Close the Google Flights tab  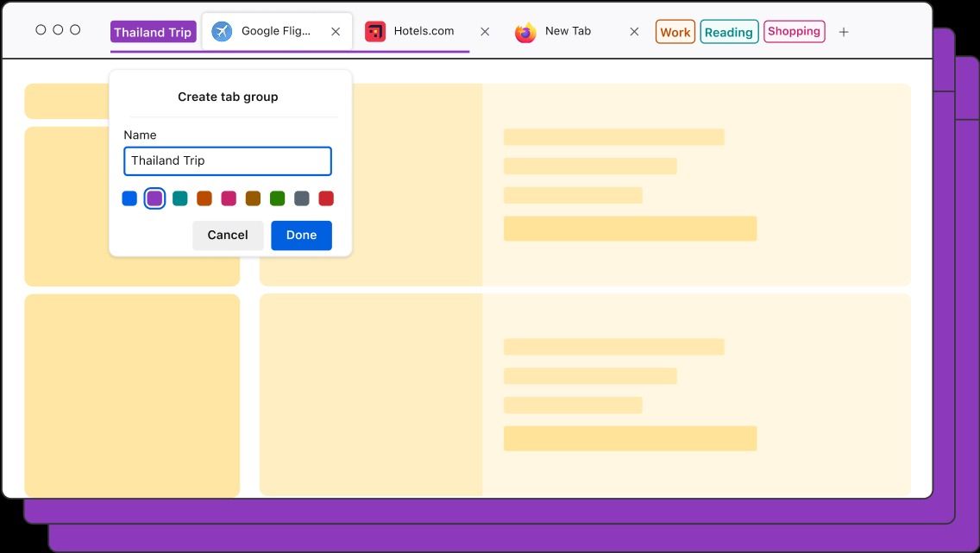[336, 32]
